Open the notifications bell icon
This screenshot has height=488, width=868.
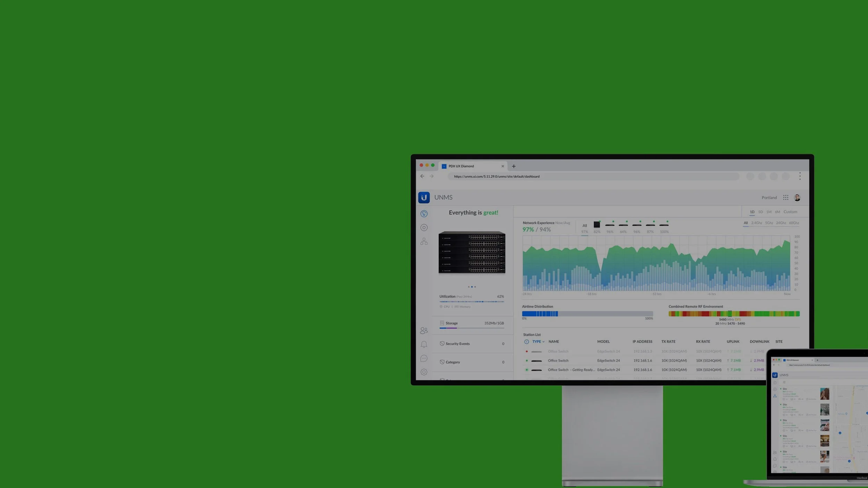click(424, 344)
